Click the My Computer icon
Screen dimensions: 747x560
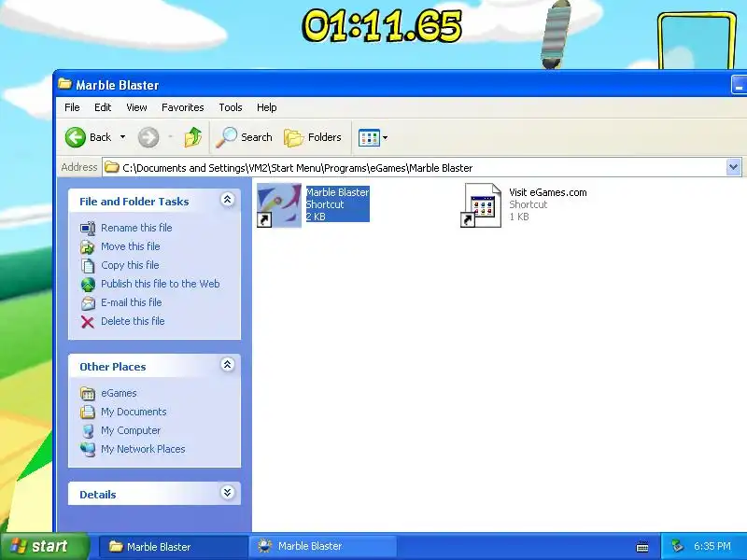88,431
